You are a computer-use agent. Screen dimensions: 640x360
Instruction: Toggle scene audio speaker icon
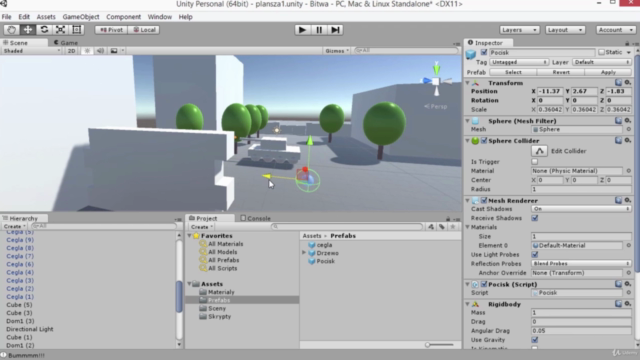pyautogui.click(x=100, y=51)
